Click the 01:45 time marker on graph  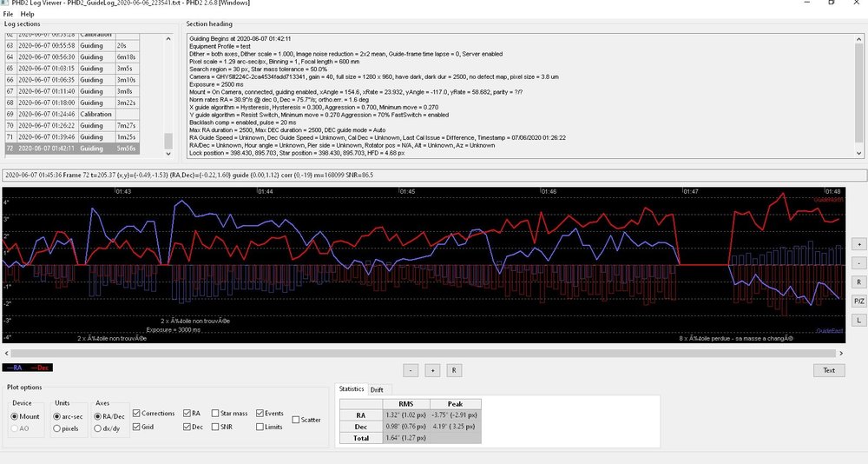coord(407,191)
